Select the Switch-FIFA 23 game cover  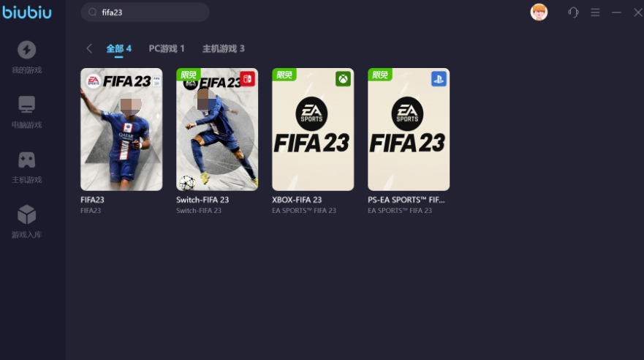[217, 130]
